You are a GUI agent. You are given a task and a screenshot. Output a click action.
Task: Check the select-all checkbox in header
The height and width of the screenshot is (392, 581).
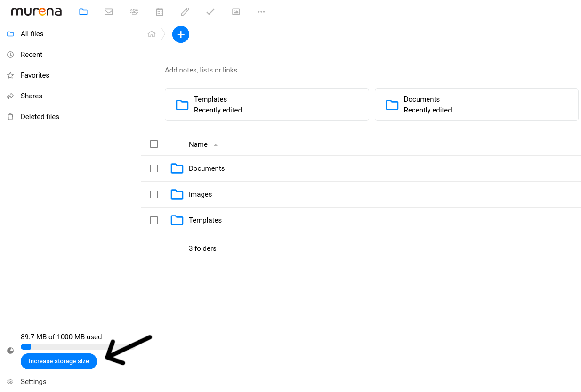(154, 144)
